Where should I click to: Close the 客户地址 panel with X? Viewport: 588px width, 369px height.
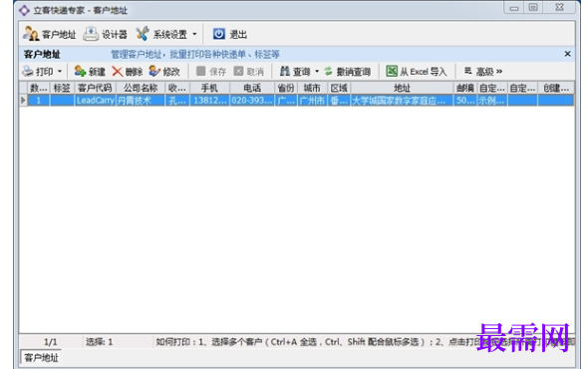[x=567, y=54]
